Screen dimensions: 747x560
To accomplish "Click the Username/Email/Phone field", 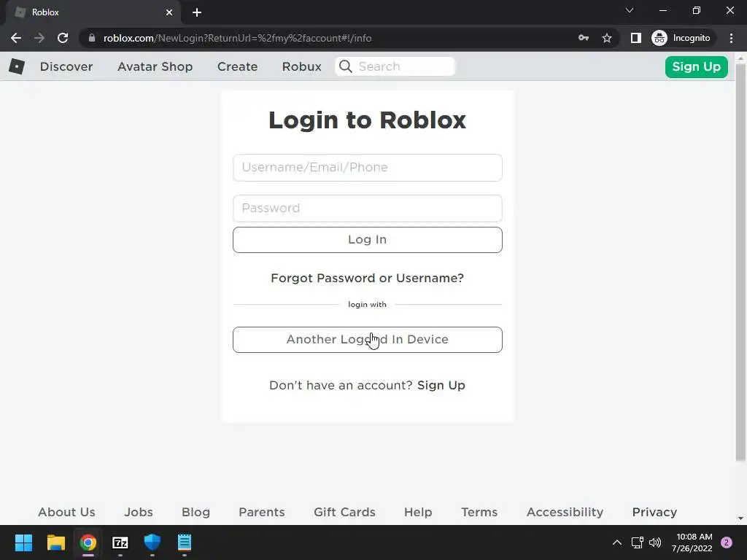I will click(368, 168).
